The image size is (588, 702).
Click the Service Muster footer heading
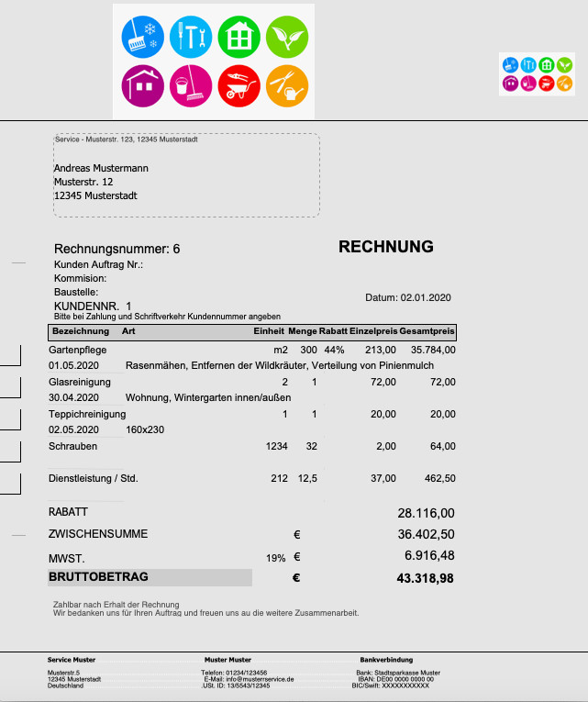tap(72, 660)
